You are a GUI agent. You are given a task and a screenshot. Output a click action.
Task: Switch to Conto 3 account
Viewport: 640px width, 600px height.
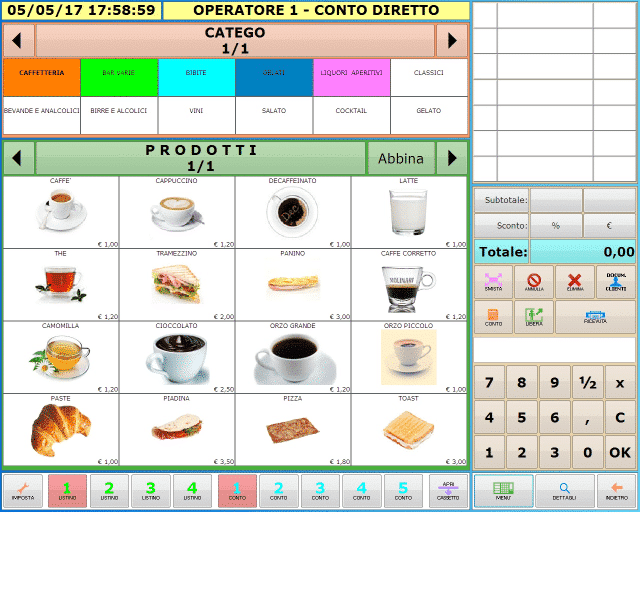320,490
